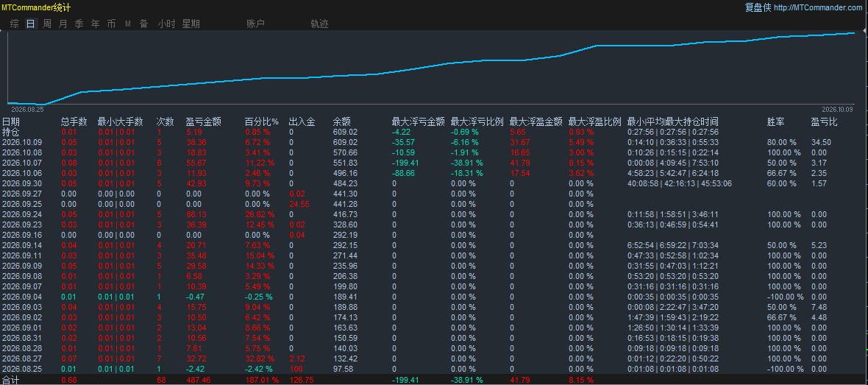Viewport: 868px width, 385px height.
Task: Click the 31.67 floating profit value
Action: click(520, 142)
